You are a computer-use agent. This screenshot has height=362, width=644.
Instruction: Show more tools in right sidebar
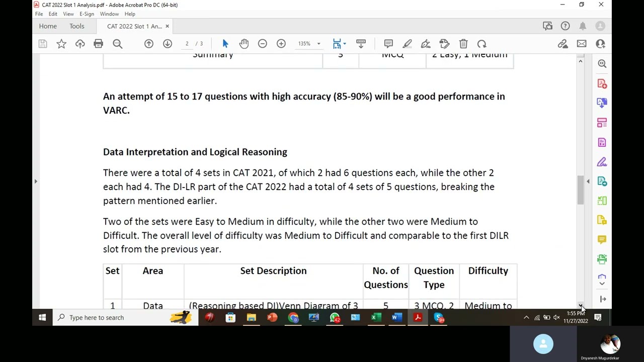coord(602,284)
